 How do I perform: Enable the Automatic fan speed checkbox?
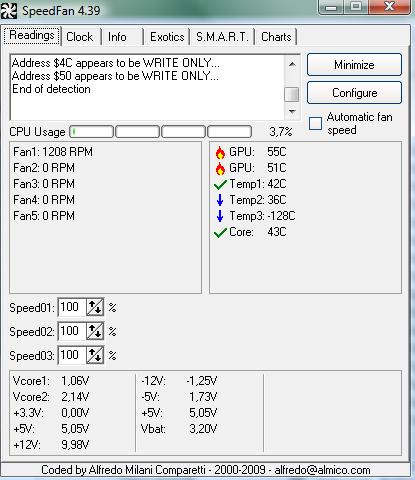(x=315, y=123)
